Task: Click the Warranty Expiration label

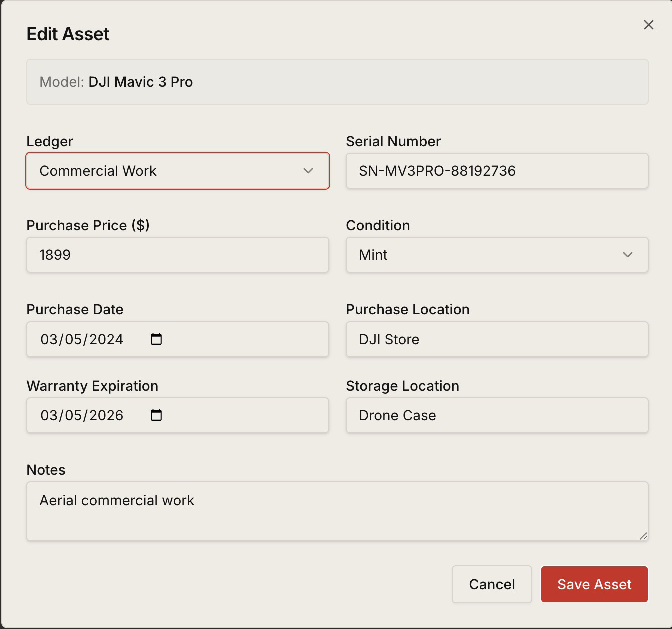Action: (x=92, y=386)
